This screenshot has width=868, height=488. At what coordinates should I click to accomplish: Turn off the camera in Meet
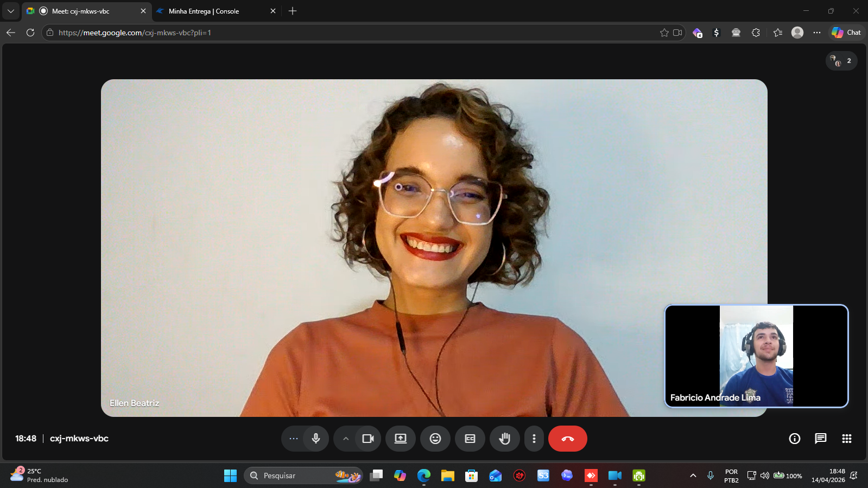(368, 439)
